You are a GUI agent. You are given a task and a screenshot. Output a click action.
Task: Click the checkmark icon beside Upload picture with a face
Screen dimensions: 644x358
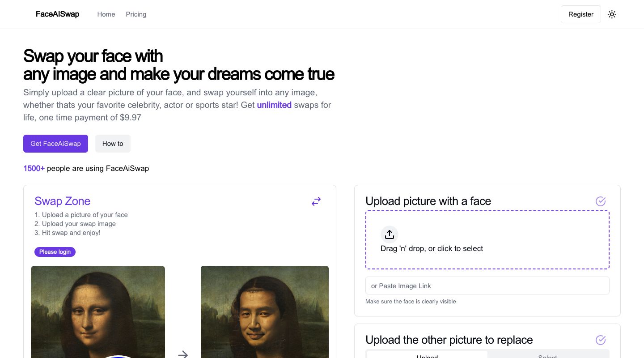point(601,201)
